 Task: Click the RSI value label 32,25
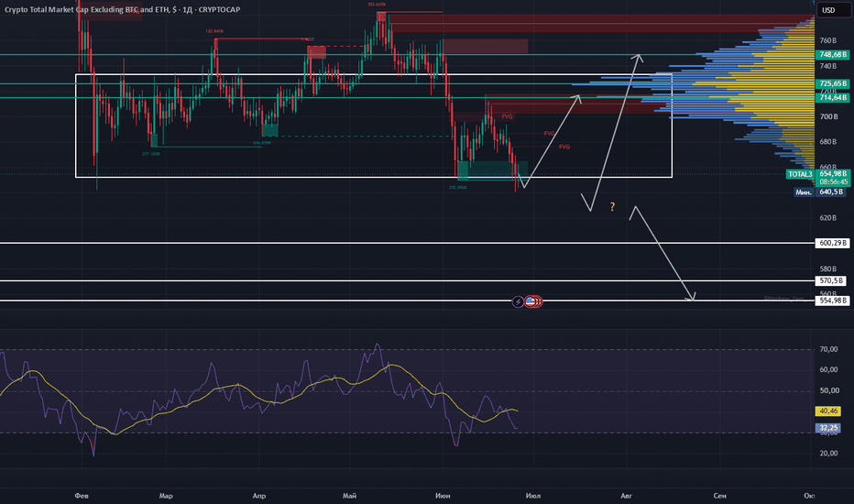click(x=827, y=428)
